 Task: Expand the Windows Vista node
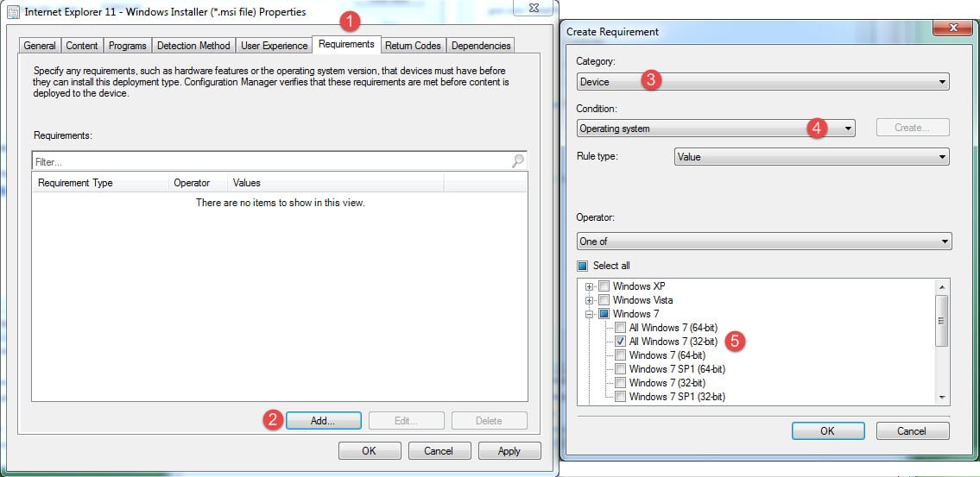click(589, 300)
